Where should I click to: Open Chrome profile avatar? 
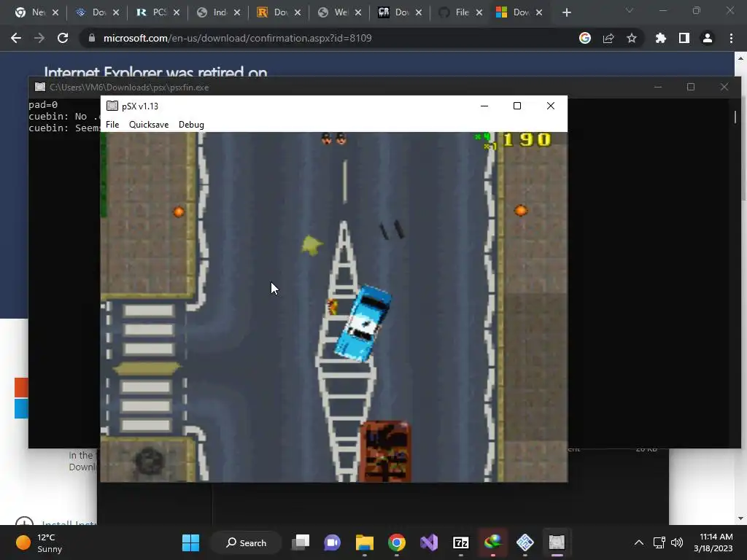click(708, 38)
